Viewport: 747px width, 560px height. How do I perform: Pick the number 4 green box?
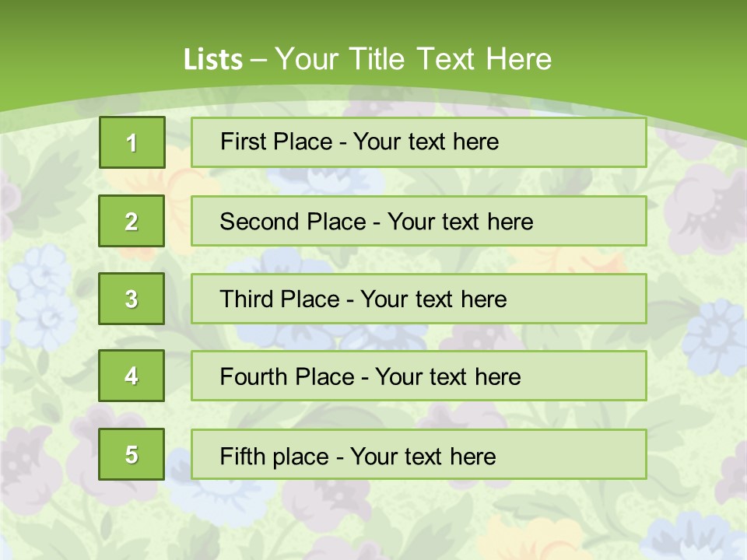132,376
